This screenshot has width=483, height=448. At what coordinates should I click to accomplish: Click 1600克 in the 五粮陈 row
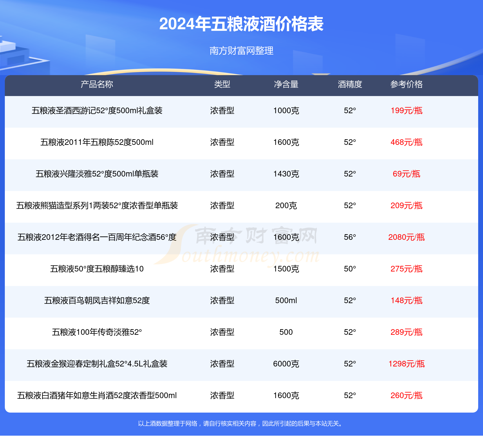(286, 142)
